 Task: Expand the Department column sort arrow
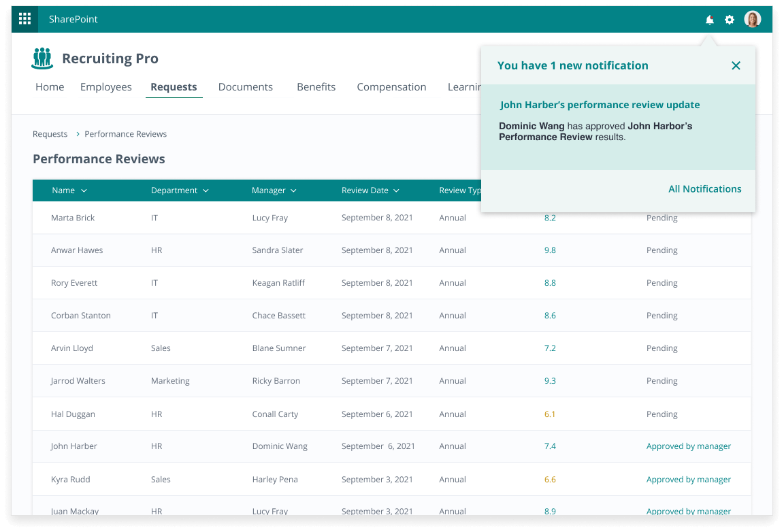206,191
